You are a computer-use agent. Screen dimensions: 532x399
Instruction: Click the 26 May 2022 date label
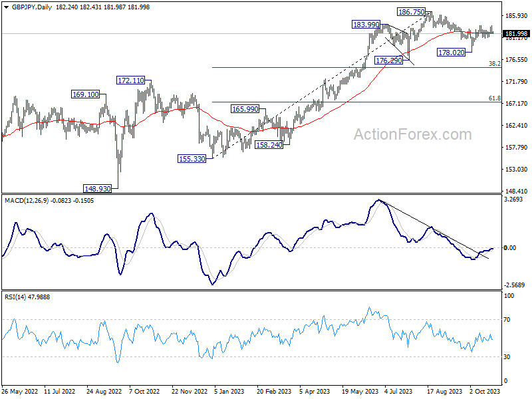(20, 391)
